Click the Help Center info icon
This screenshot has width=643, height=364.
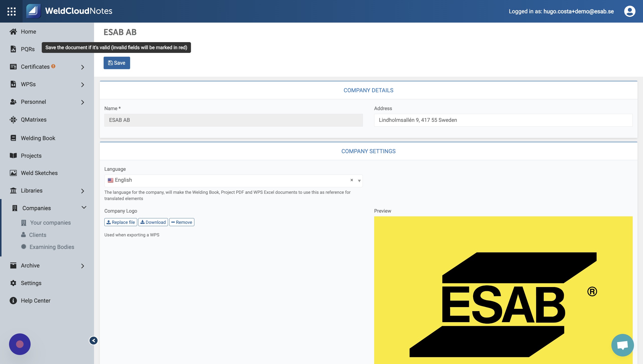coord(13,301)
